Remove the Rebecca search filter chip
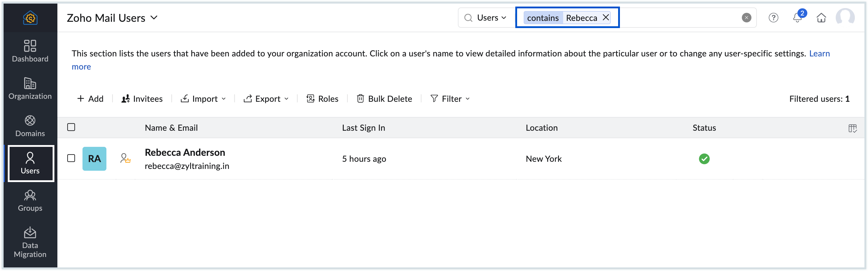 point(606,18)
